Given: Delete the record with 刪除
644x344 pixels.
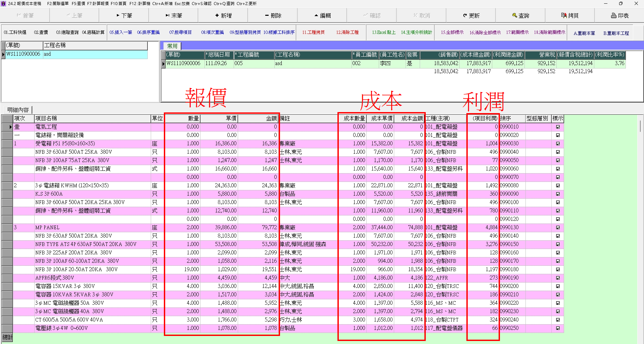Looking at the screenshot, I should 273,15.
